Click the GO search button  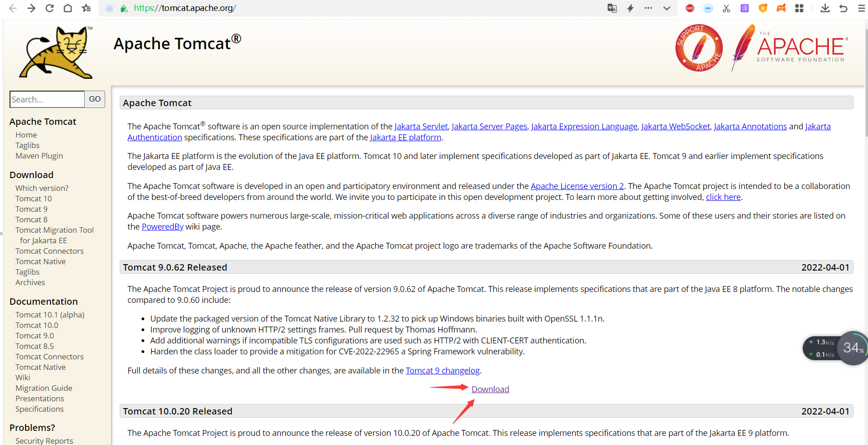pyautogui.click(x=95, y=99)
